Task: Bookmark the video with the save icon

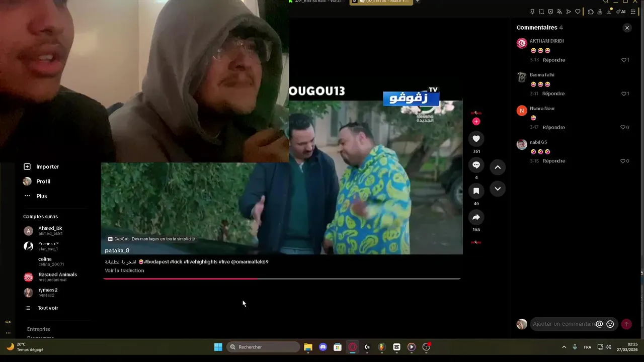Action: (476, 191)
